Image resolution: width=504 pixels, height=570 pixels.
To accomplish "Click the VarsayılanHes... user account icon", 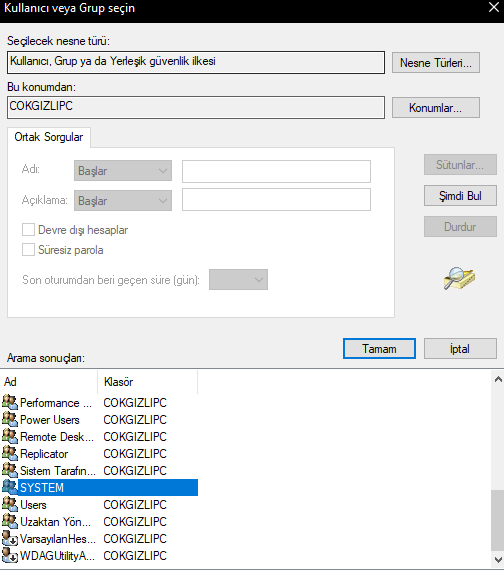I will [10, 538].
